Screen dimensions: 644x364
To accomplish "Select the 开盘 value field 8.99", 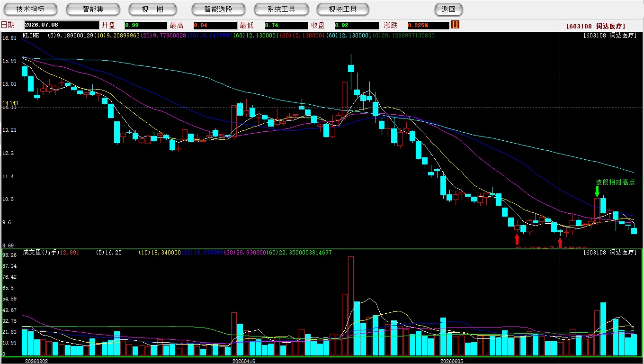I will pos(146,25).
